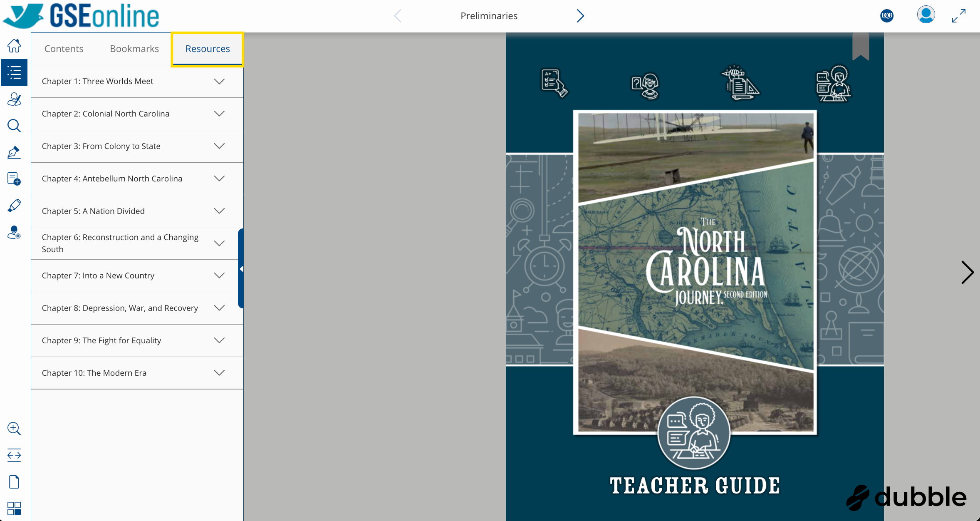Expand Chapter 9 with its chevron
980x521 pixels.
pos(219,340)
